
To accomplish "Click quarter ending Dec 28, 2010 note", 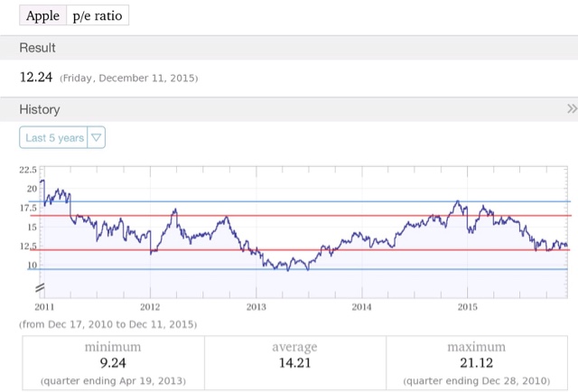I will [x=477, y=381].
